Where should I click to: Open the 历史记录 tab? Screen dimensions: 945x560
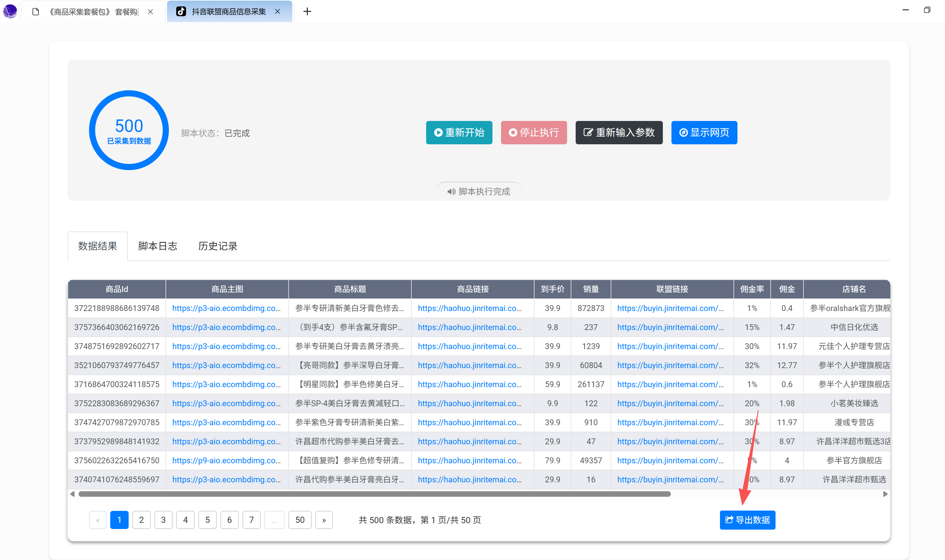coord(218,246)
